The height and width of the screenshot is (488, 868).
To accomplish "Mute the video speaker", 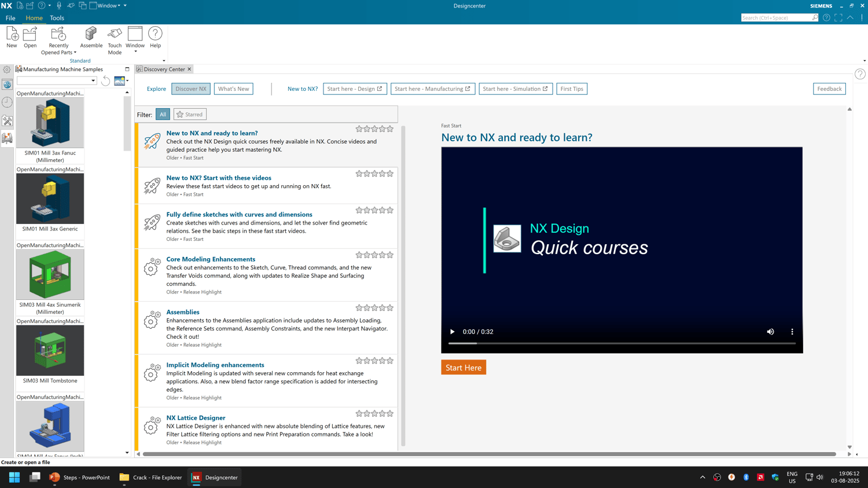I will coord(770,332).
